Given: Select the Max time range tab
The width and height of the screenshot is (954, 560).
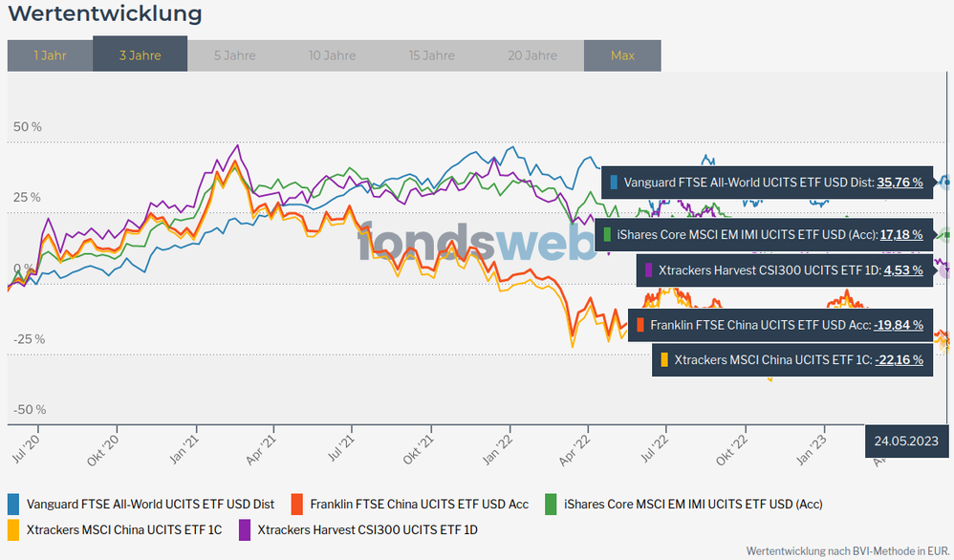Looking at the screenshot, I should (x=622, y=55).
